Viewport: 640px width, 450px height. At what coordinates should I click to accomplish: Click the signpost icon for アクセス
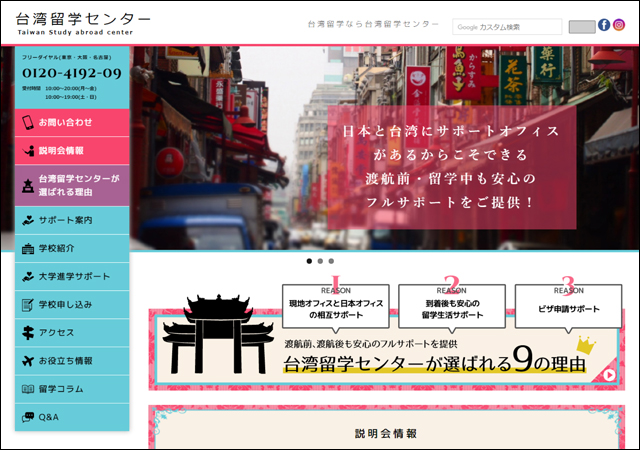(x=28, y=332)
